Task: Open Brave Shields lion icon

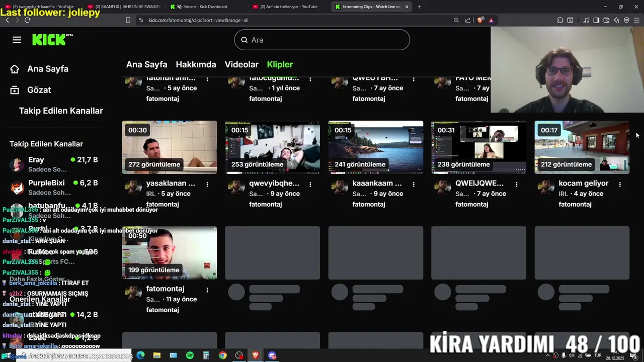Action: click(x=480, y=20)
